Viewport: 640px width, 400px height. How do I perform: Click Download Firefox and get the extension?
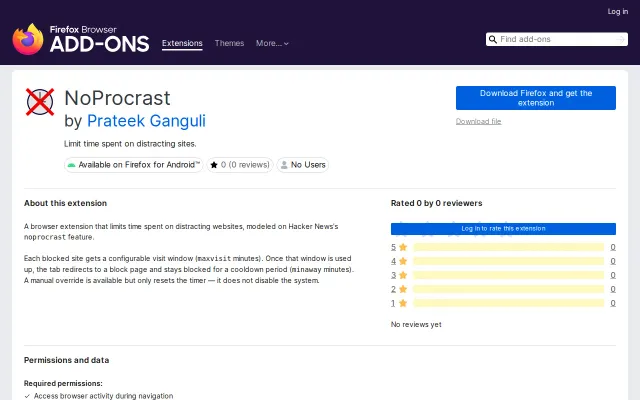coord(536,98)
